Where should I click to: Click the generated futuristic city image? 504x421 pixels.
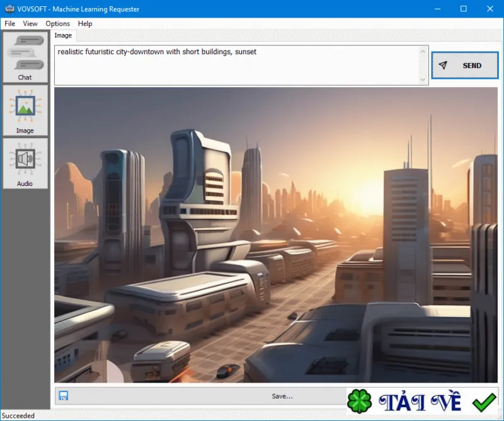276,235
